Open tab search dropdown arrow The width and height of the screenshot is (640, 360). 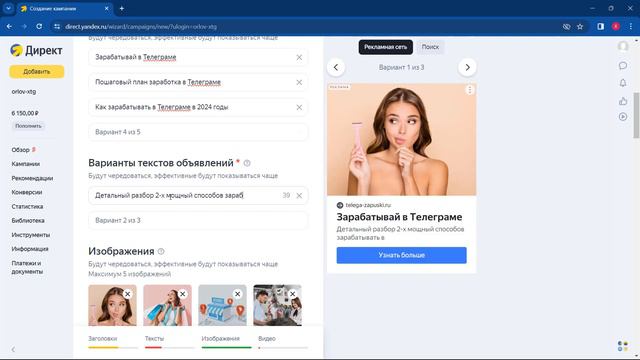pos(8,9)
